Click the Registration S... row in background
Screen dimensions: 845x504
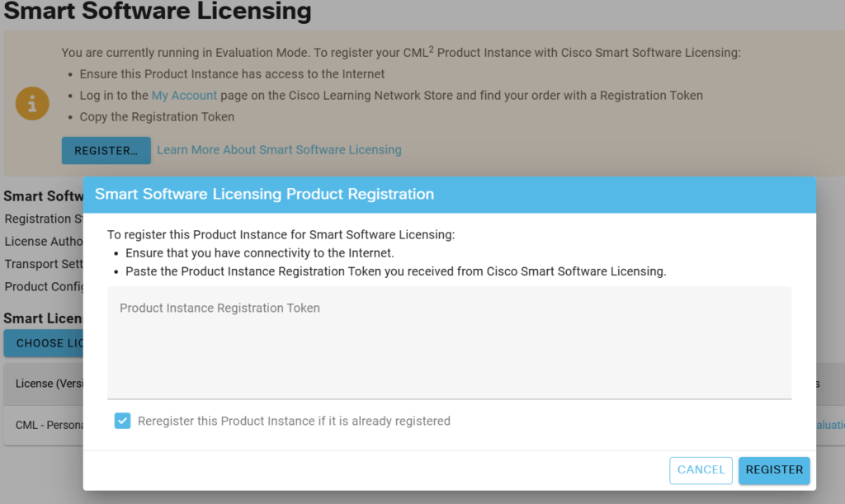point(44,219)
